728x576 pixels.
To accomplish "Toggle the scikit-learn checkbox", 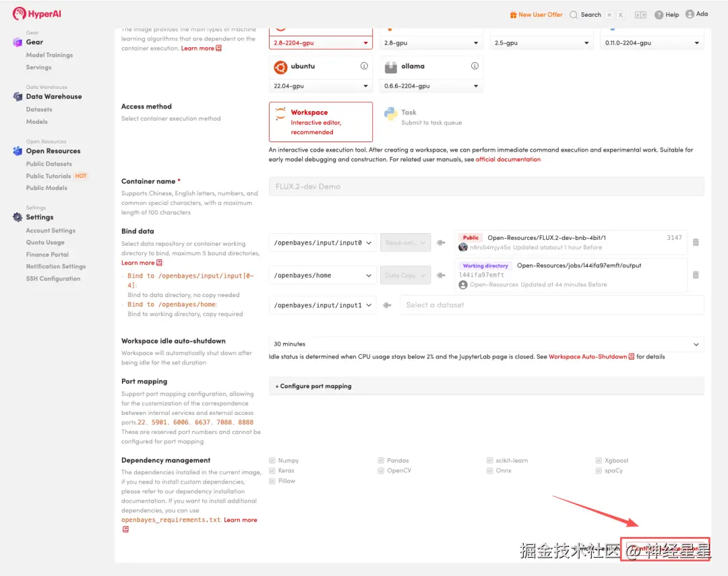I will [489, 460].
